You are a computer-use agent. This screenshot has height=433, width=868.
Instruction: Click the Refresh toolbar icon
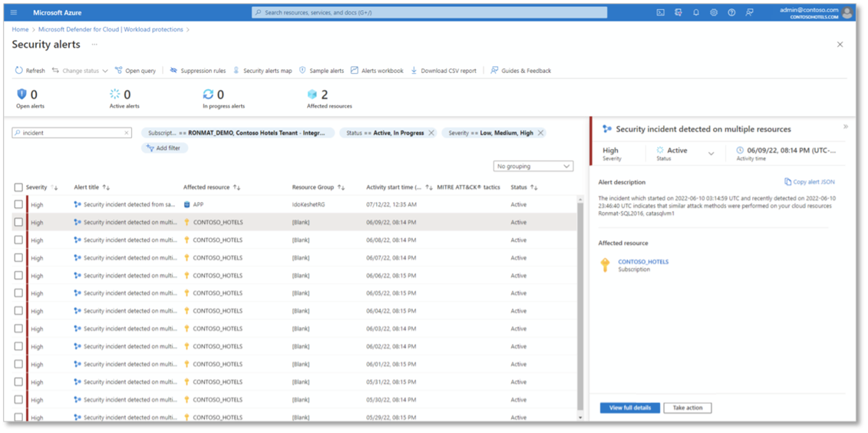(x=19, y=71)
